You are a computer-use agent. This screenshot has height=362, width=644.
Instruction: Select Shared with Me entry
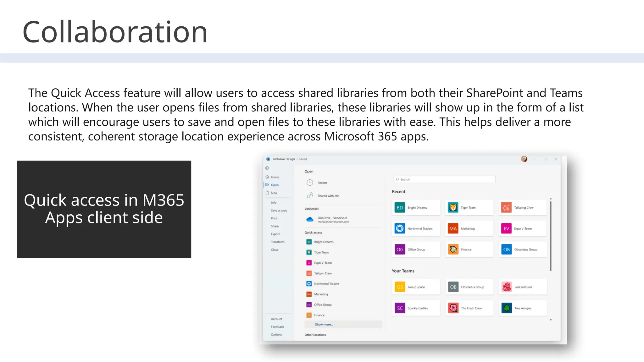[x=328, y=196]
